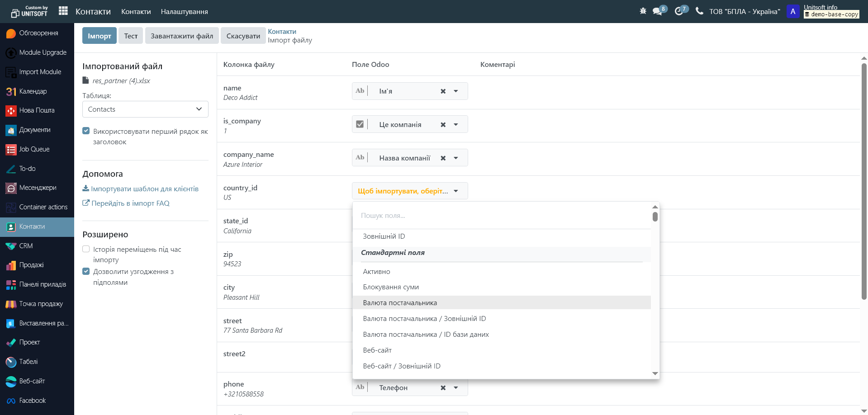Clear the Ім'я field mapping with X

[x=443, y=91]
